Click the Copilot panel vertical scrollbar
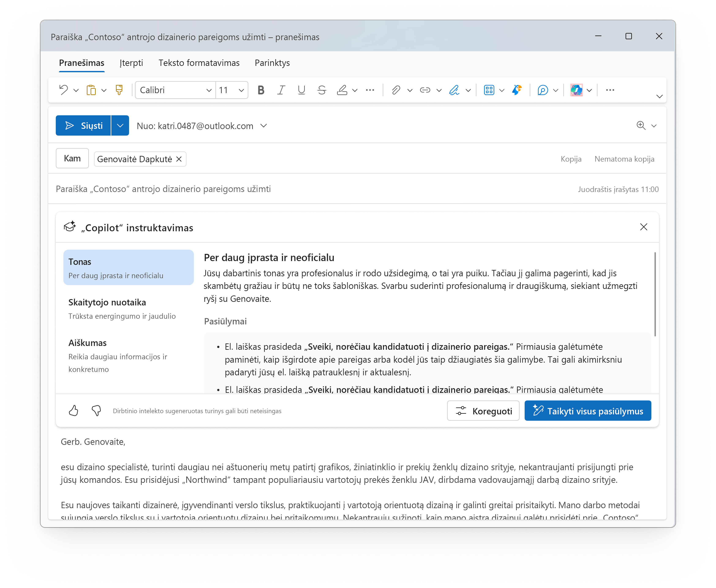Image resolution: width=716 pixels, height=588 pixels. (x=655, y=294)
